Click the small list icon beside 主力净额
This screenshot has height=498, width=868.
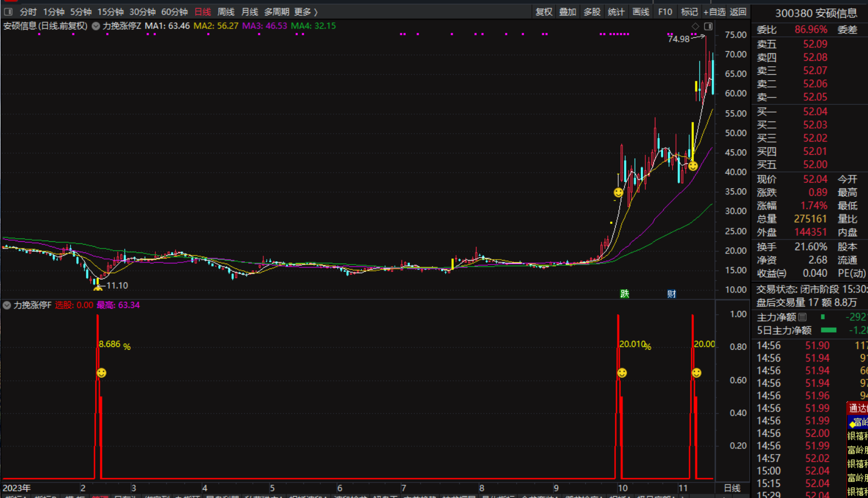(x=802, y=317)
